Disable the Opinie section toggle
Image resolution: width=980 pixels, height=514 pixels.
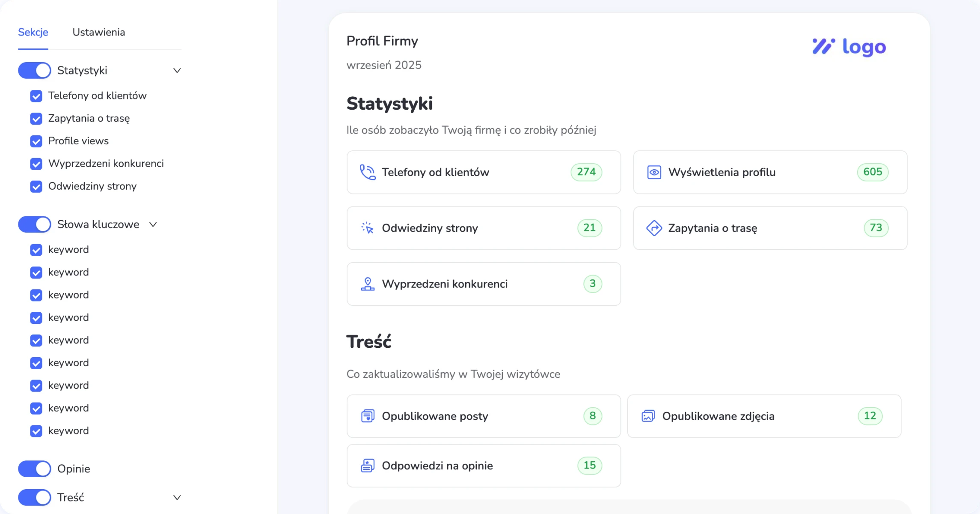[35, 469]
